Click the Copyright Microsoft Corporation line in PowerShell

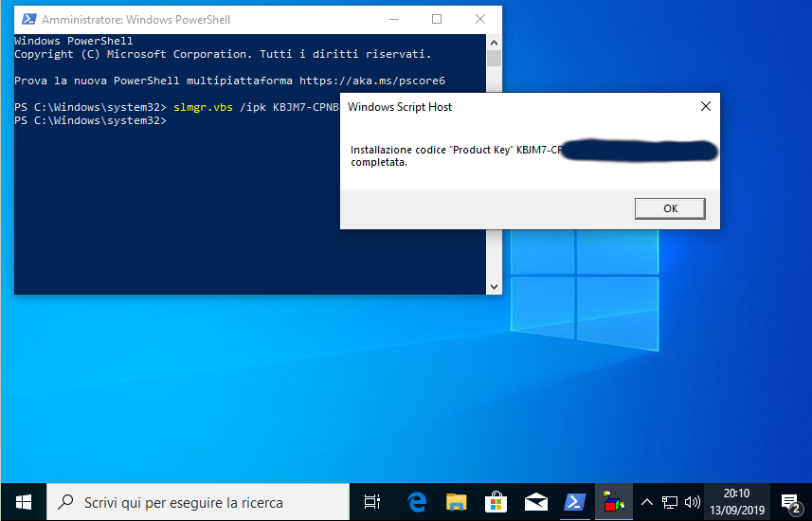[223, 54]
